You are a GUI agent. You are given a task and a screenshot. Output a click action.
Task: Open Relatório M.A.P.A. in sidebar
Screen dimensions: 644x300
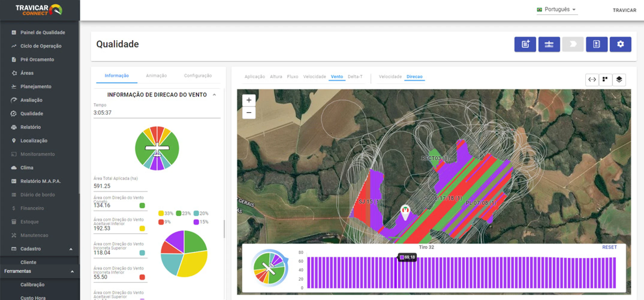tap(40, 181)
